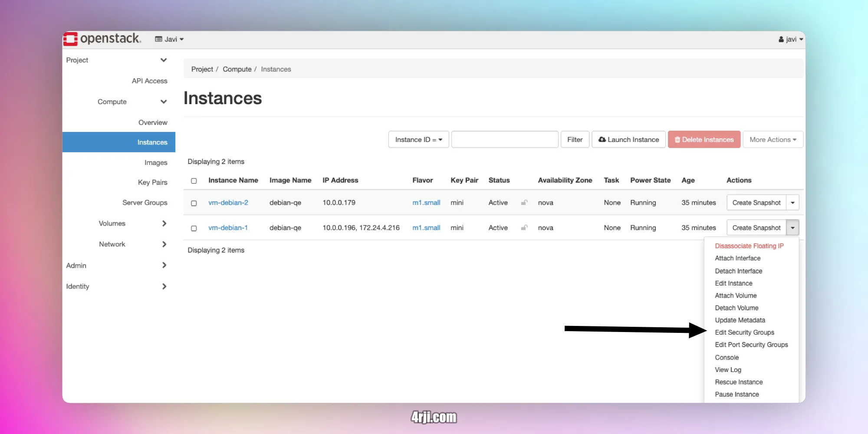The height and width of the screenshot is (434, 868).
Task: Select the Attach Volume action
Action: tap(736, 296)
